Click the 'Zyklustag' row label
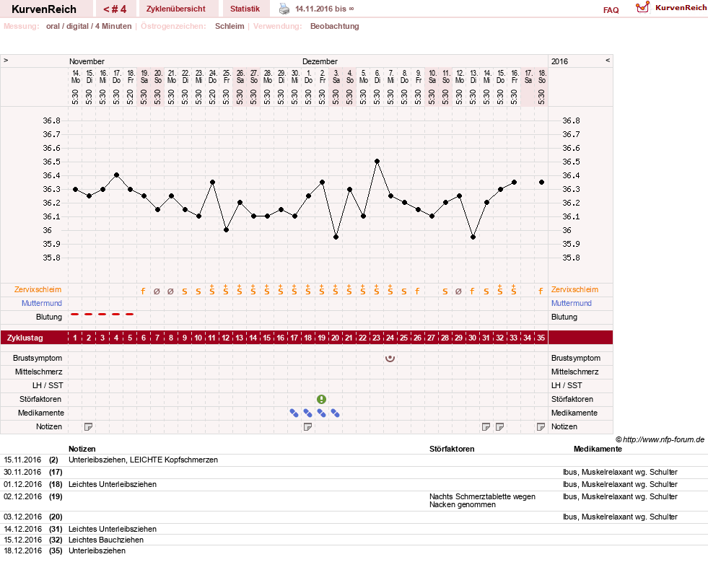 pos(25,338)
